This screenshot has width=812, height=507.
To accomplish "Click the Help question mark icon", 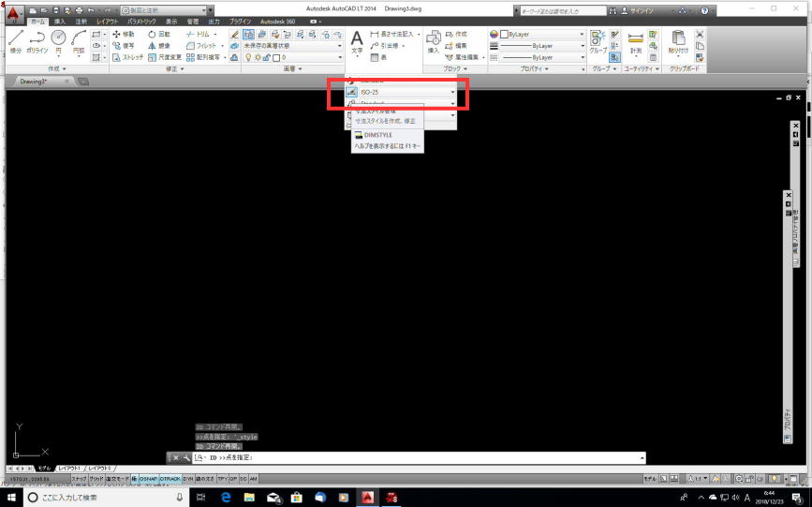I will [x=704, y=10].
